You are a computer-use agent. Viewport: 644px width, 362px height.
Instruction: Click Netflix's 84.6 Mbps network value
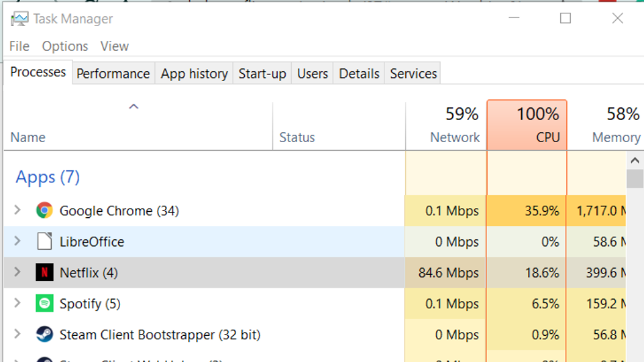pyautogui.click(x=449, y=273)
